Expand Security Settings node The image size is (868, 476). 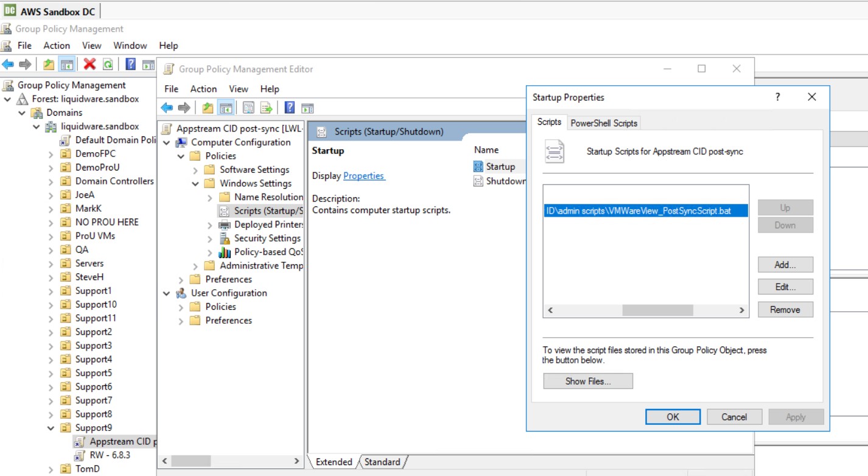pyautogui.click(x=210, y=239)
